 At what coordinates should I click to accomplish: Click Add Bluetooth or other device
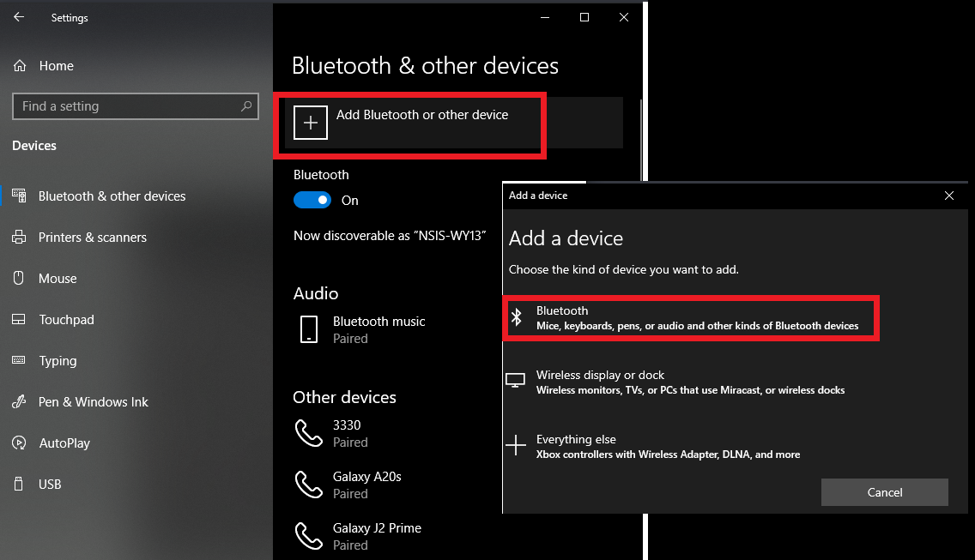[x=453, y=123]
